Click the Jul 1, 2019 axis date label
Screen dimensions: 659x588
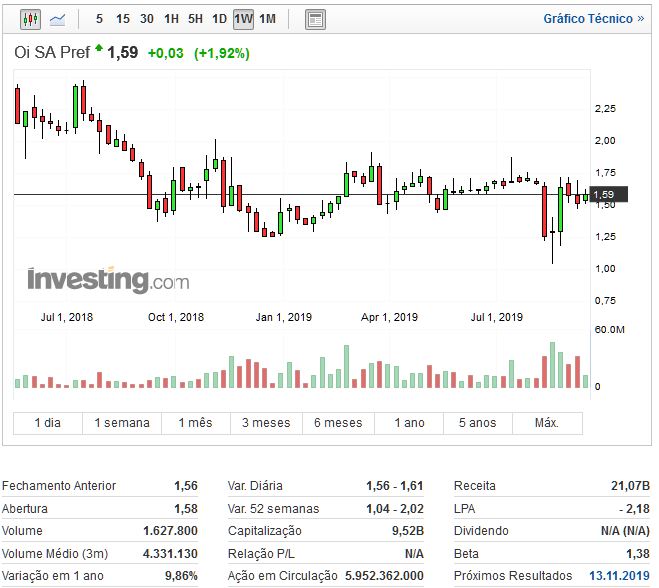tap(496, 317)
